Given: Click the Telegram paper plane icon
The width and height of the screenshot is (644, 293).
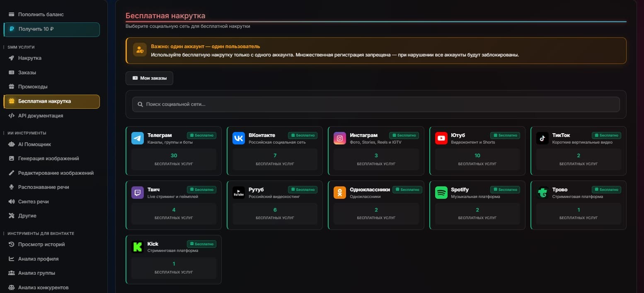Looking at the screenshot, I should (138, 138).
